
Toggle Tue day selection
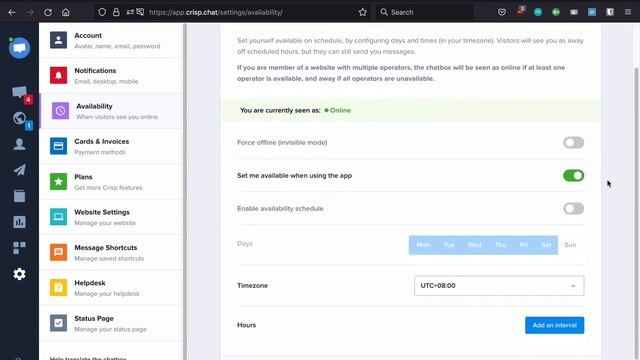449,245
